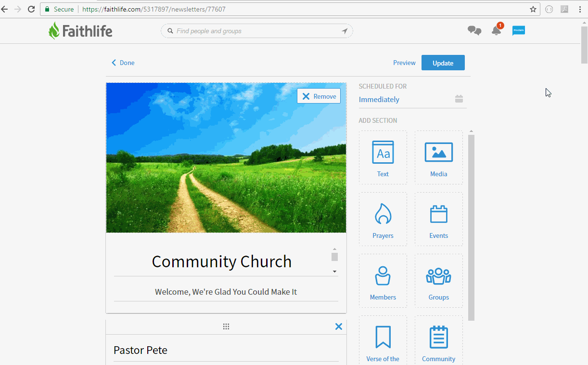Edit the Pastor Pete heading

226,350
